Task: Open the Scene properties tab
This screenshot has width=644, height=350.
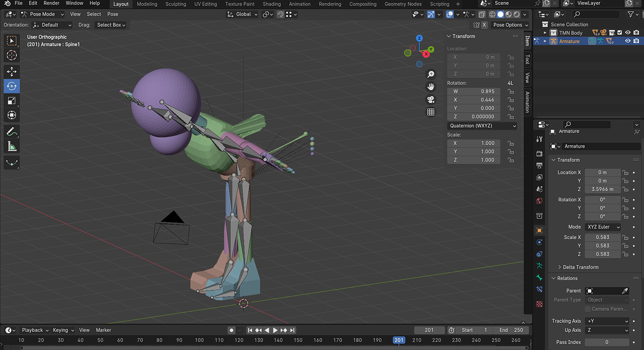Action: pos(539,189)
